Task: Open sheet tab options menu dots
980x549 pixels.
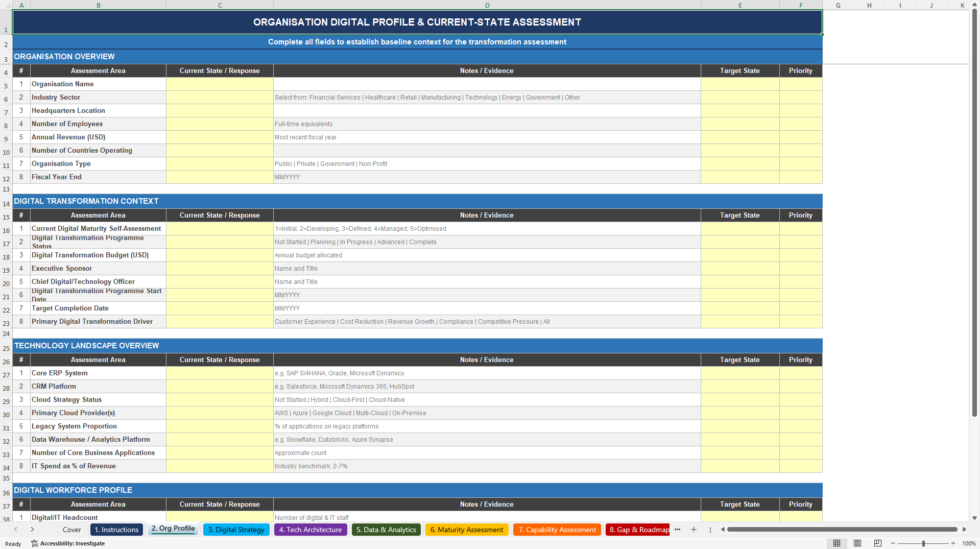Action: point(710,530)
